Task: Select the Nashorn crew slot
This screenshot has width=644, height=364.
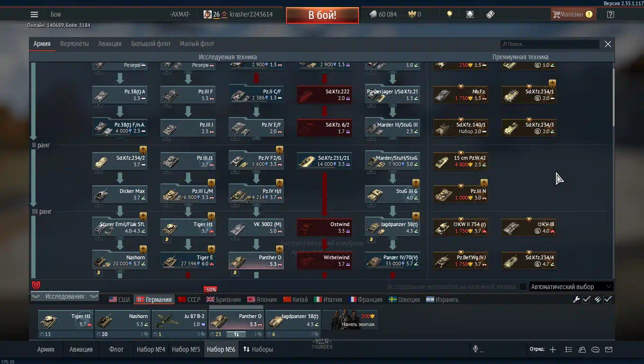Action: coord(123,320)
